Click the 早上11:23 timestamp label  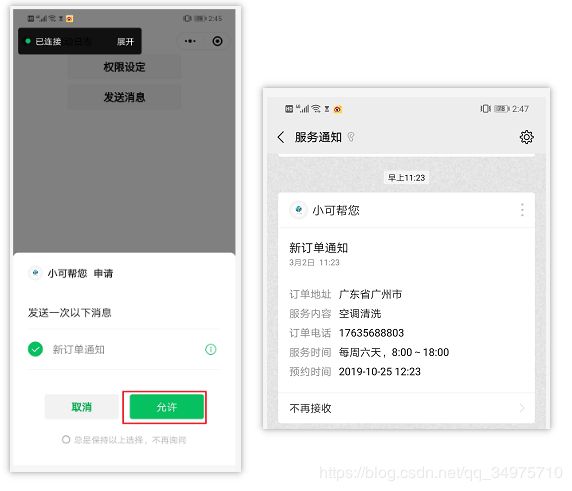[406, 178]
